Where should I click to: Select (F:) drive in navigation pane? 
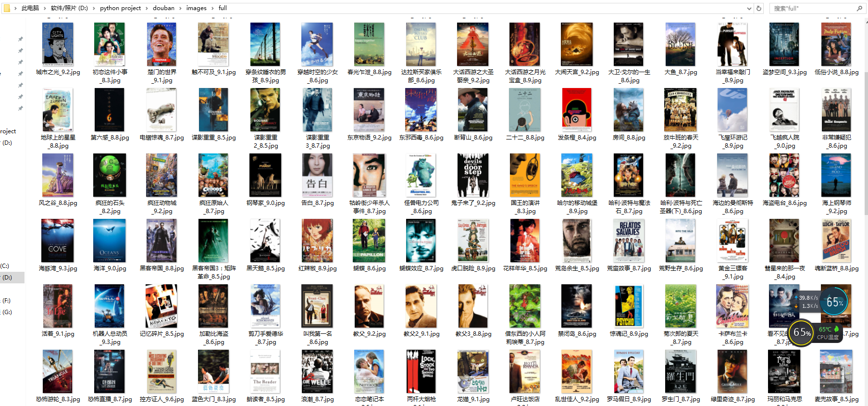pos(6,301)
